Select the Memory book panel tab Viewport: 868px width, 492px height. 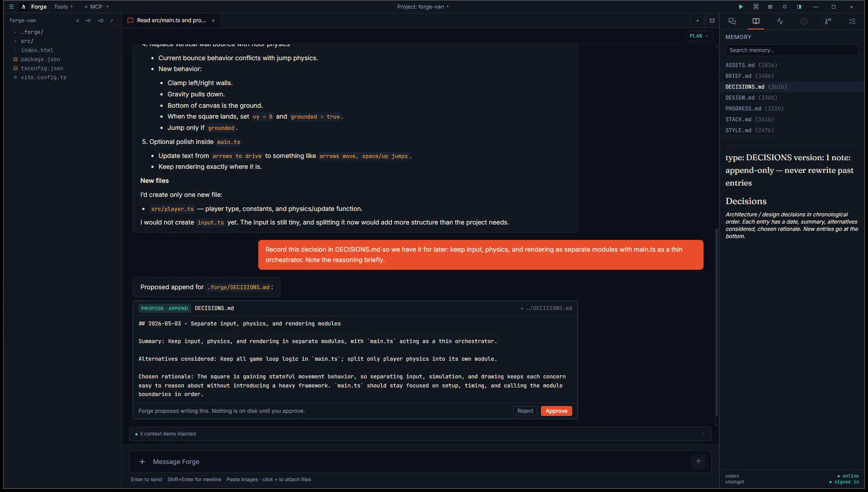pyautogui.click(x=756, y=21)
